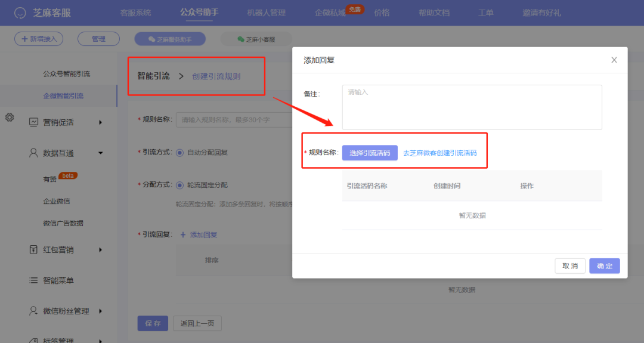644x343 pixels.
Task: Click the 返回上一页 button
Action: point(197,323)
